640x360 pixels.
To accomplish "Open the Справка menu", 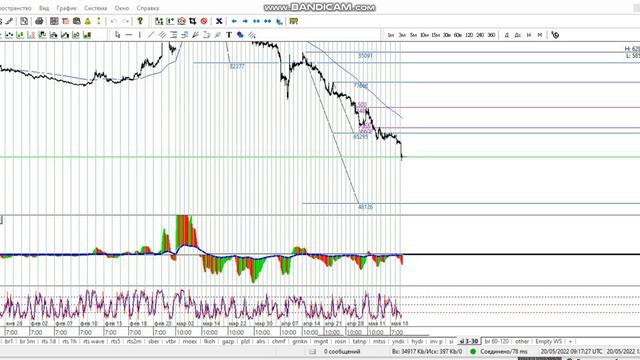I will point(148,8).
